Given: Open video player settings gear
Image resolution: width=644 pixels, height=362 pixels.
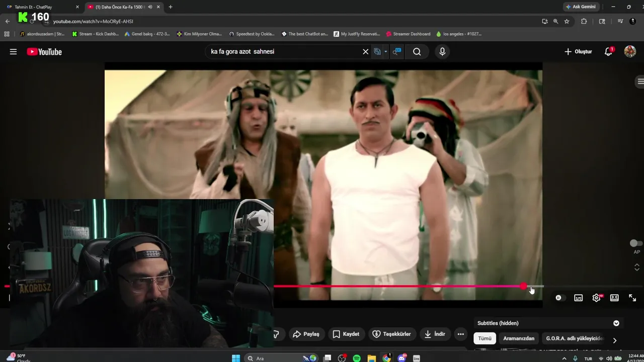Looking at the screenshot, I should [596, 298].
